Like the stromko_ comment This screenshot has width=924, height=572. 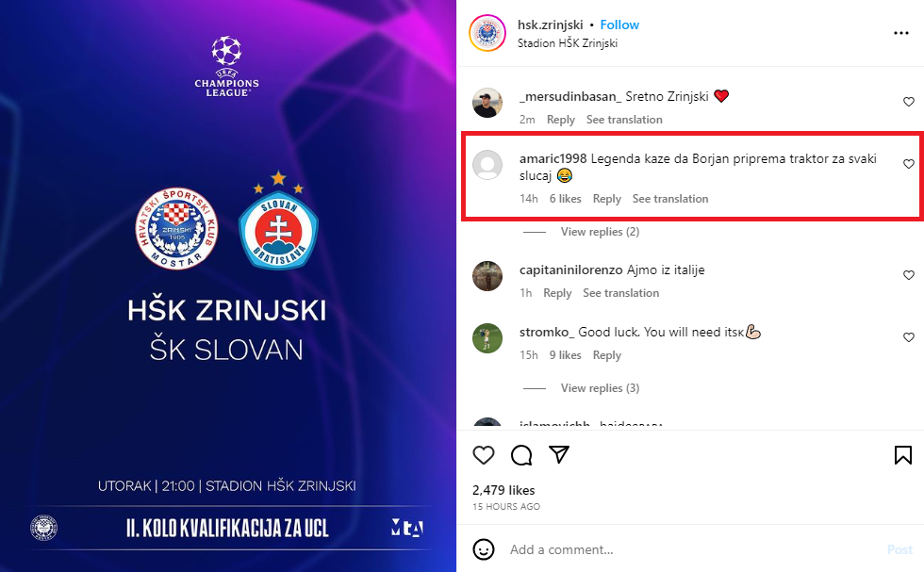(x=909, y=337)
